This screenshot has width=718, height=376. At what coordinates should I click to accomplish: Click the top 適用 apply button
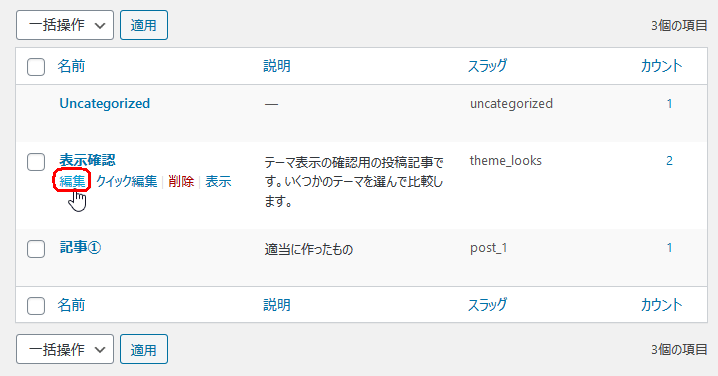pos(144,25)
